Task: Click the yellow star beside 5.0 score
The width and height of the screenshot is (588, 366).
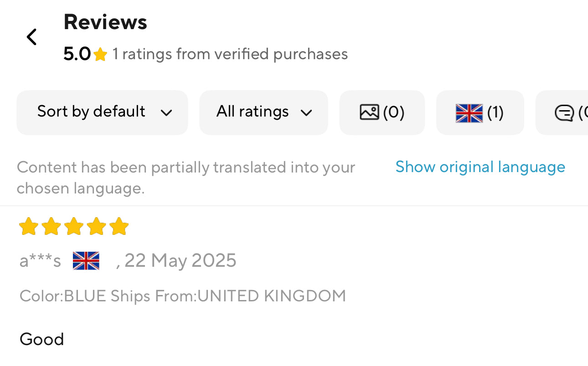Action: coord(100,55)
